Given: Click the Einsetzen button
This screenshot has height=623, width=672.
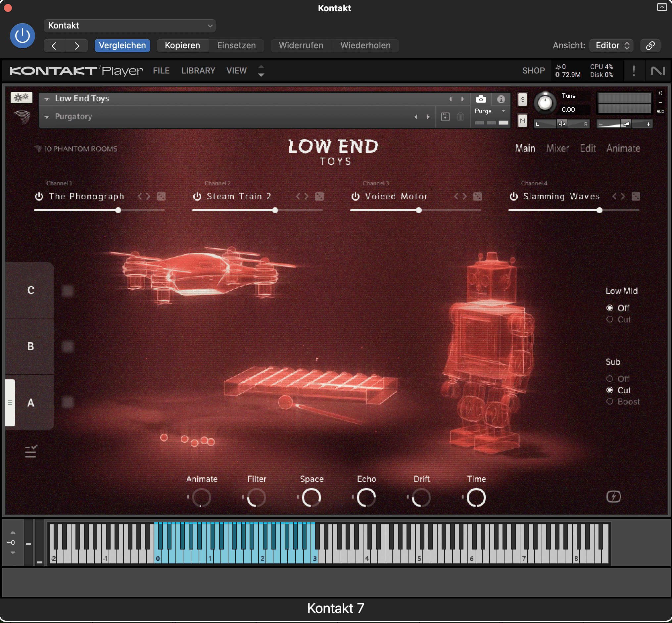Looking at the screenshot, I should coord(236,45).
